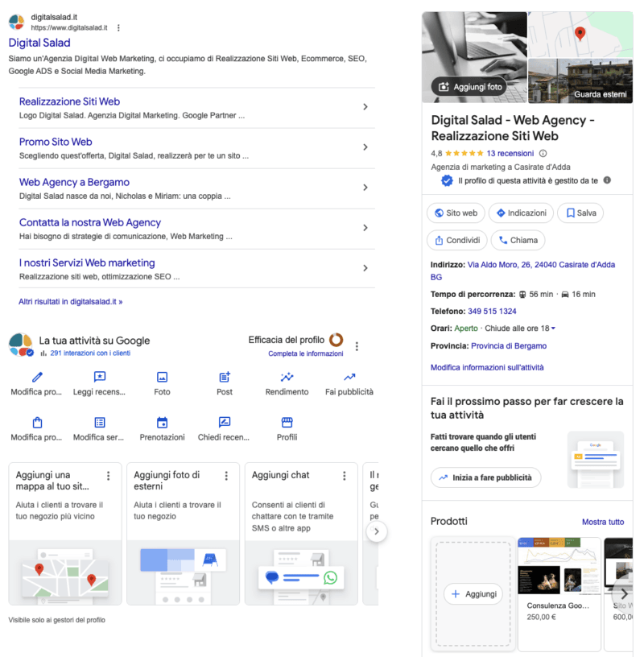Open Completa le informazioni link

305,353
